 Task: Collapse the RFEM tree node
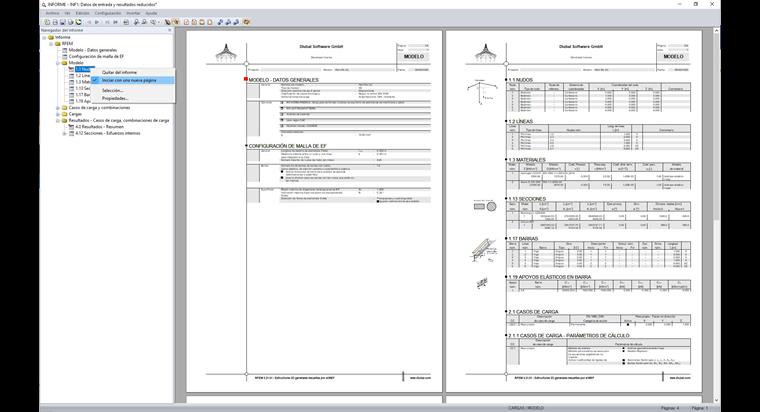[51, 44]
